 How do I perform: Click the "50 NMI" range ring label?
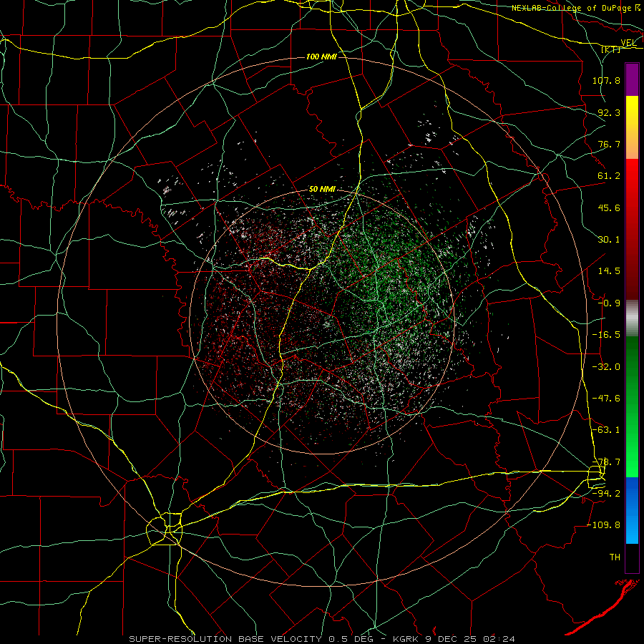click(x=322, y=190)
